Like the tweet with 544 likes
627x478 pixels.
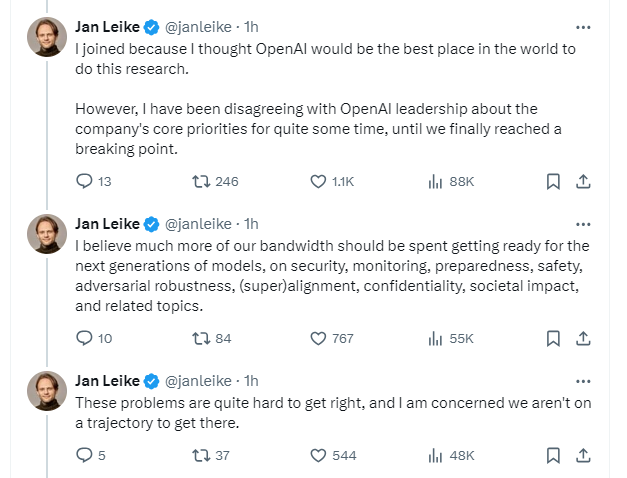[x=319, y=455]
